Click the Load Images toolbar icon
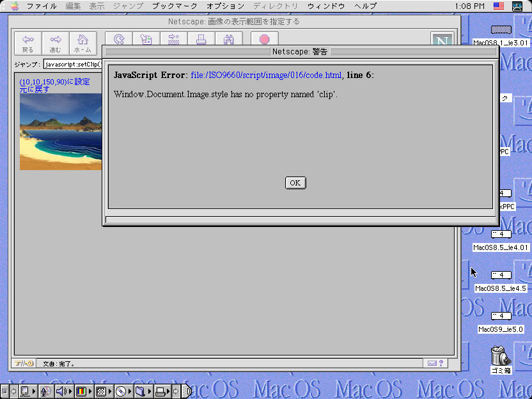 (x=146, y=40)
